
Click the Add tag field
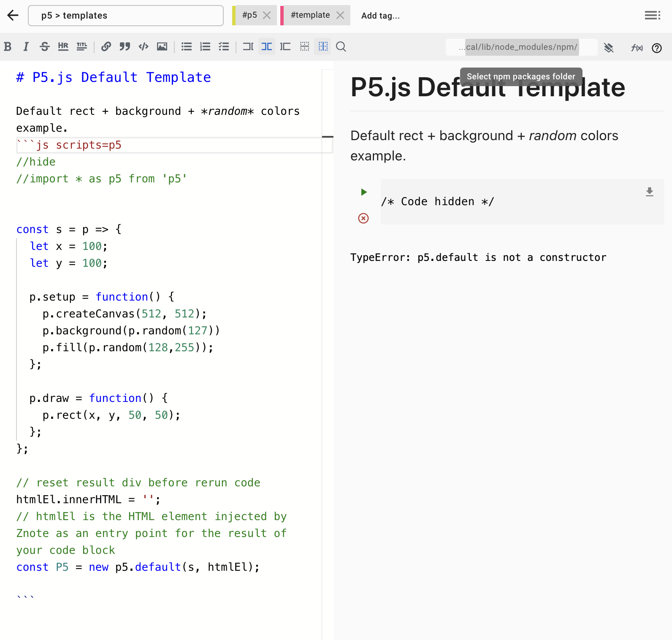380,16
